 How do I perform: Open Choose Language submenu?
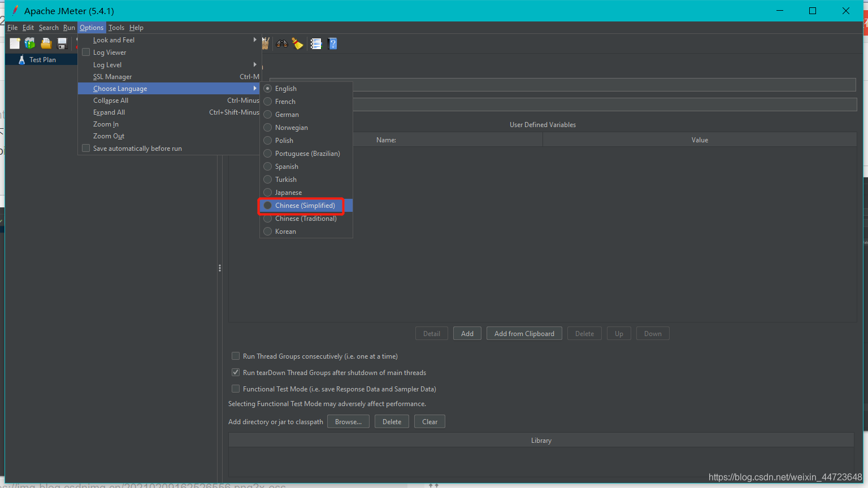pyautogui.click(x=168, y=89)
